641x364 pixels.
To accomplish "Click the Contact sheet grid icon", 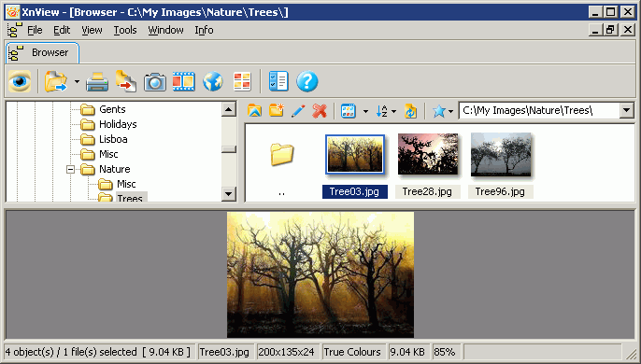I will (242, 81).
